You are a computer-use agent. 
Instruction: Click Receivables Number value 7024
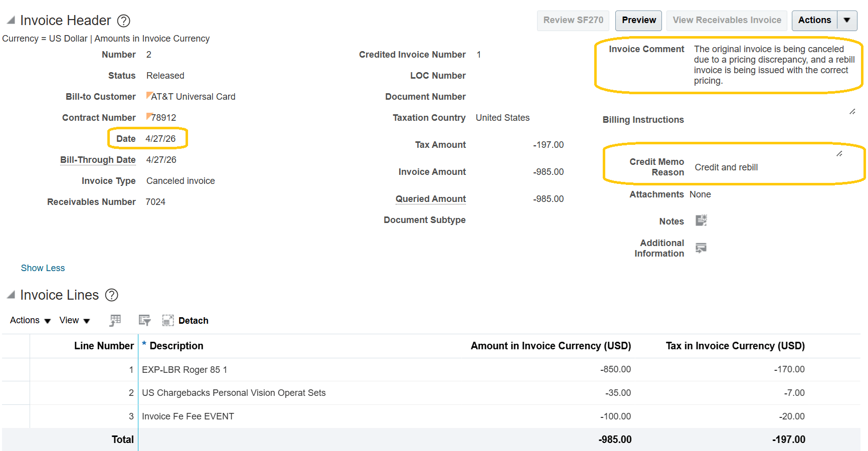click(x=155, y=202)
